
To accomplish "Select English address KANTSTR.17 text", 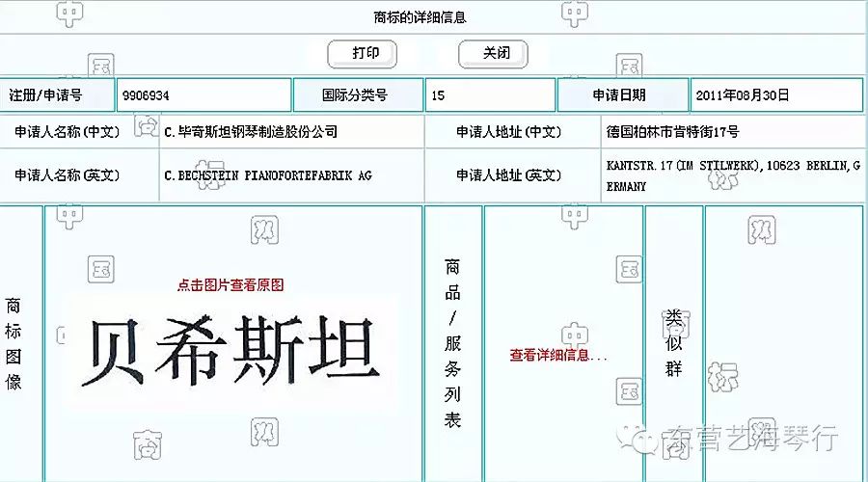I will tap(733, 176).
